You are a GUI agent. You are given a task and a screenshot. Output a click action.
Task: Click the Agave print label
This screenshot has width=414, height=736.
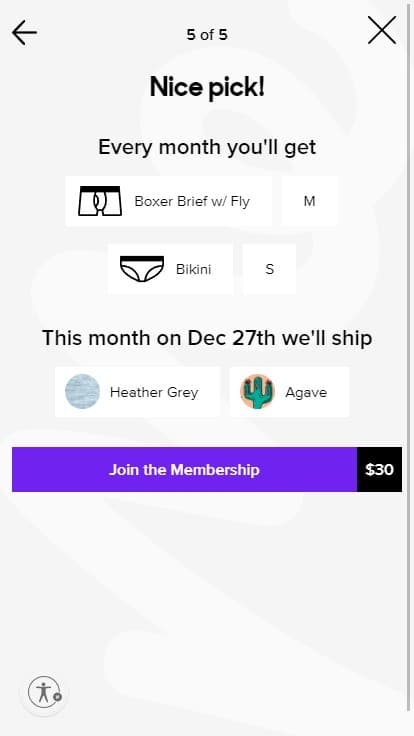306,392
